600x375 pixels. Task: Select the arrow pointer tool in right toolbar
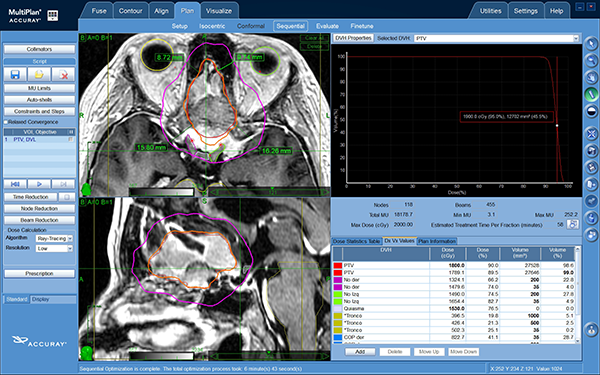click(591, 44)
